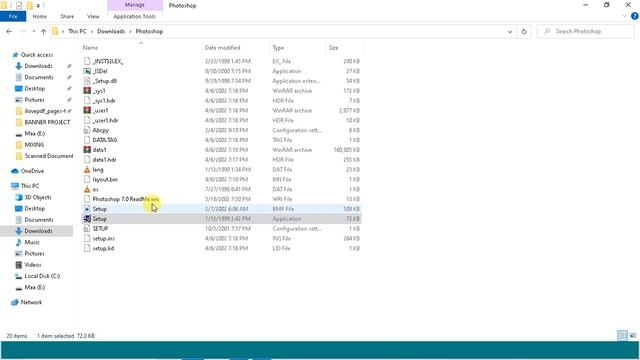Sort by the Name column header
The image size is (640, 360).
(90, 48)
